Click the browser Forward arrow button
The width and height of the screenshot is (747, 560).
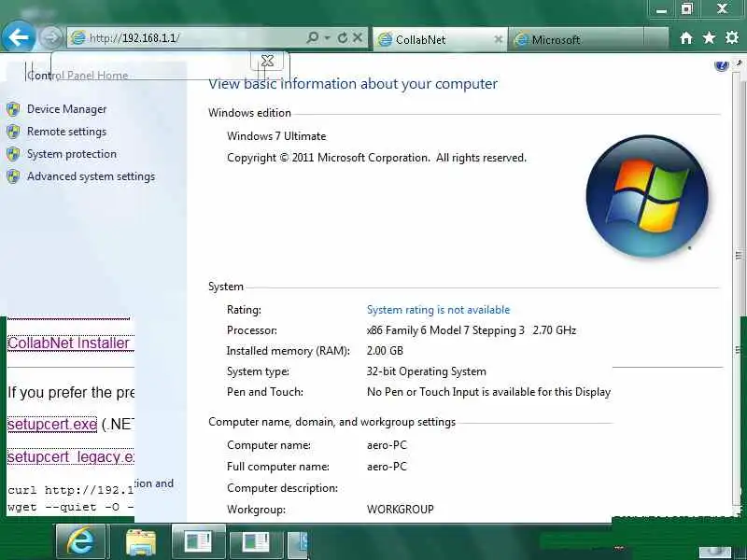coord(50,37)
